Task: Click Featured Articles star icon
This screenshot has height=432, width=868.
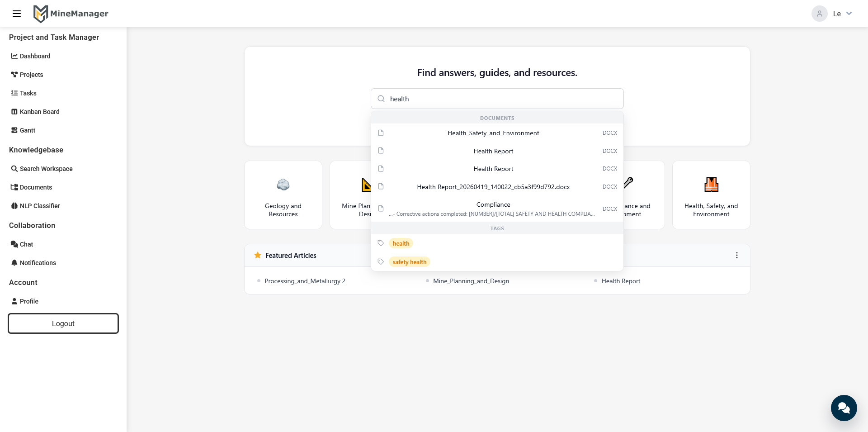Action: (258, 255)
